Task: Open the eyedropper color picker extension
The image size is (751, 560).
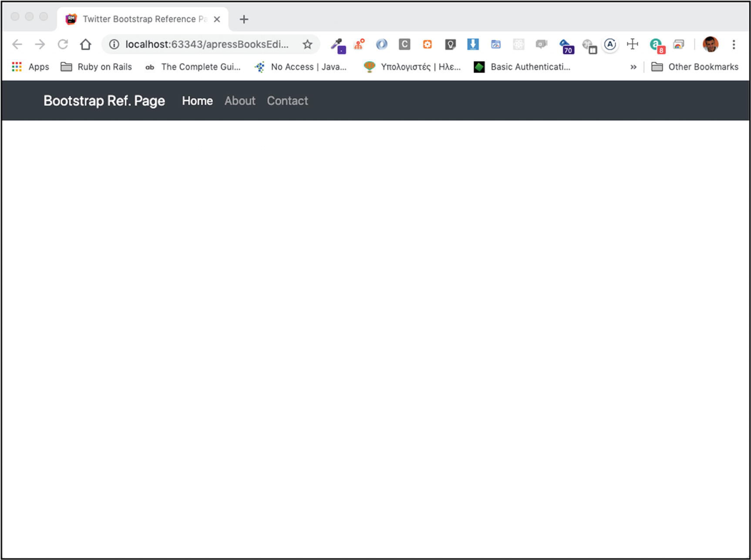Action: tap(337, 45)
